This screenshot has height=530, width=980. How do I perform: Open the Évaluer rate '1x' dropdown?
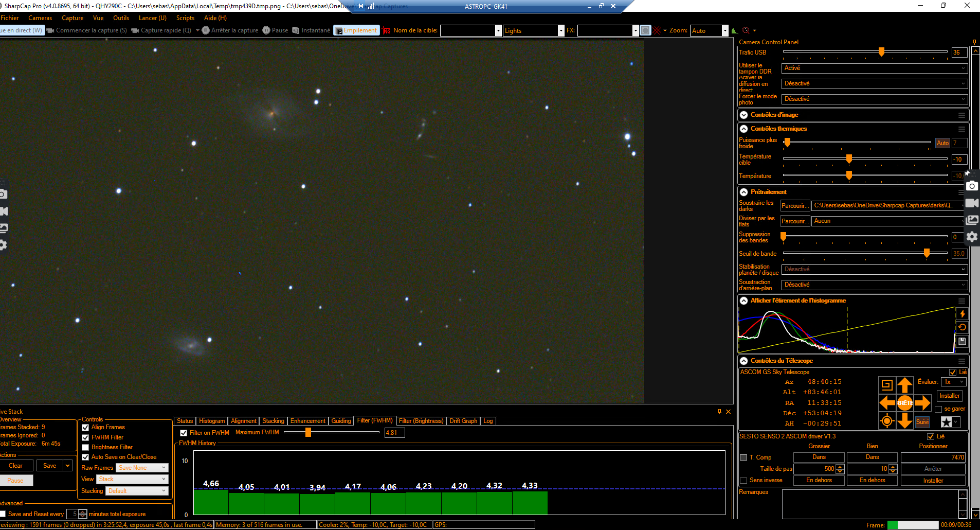coord(954,382)
